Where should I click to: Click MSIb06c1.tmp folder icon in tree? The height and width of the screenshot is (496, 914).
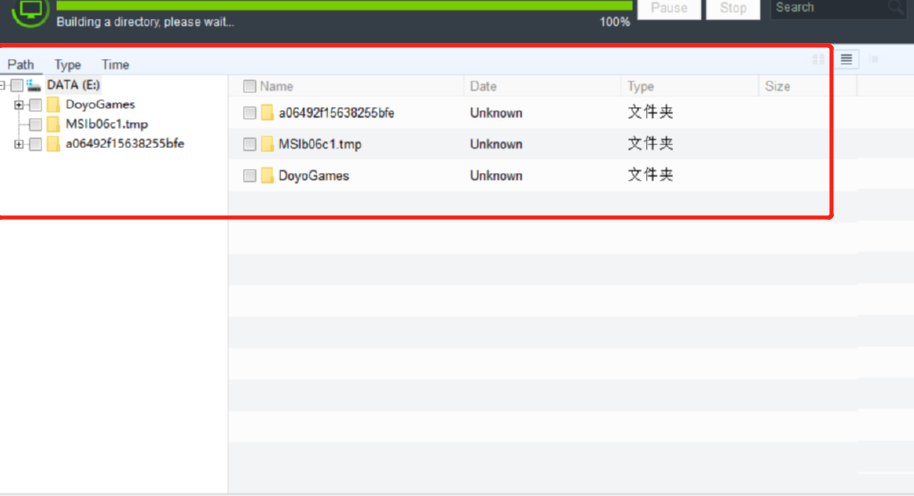coord(53,124)
